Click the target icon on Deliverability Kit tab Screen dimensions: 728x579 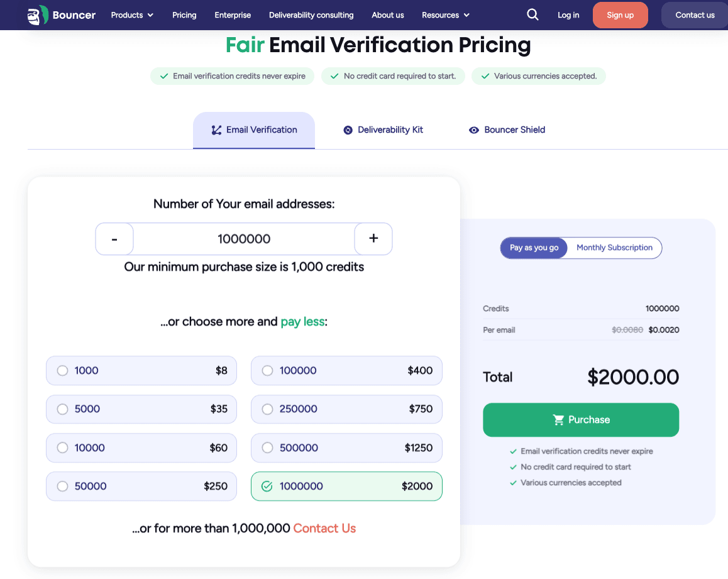click(348, 130)
